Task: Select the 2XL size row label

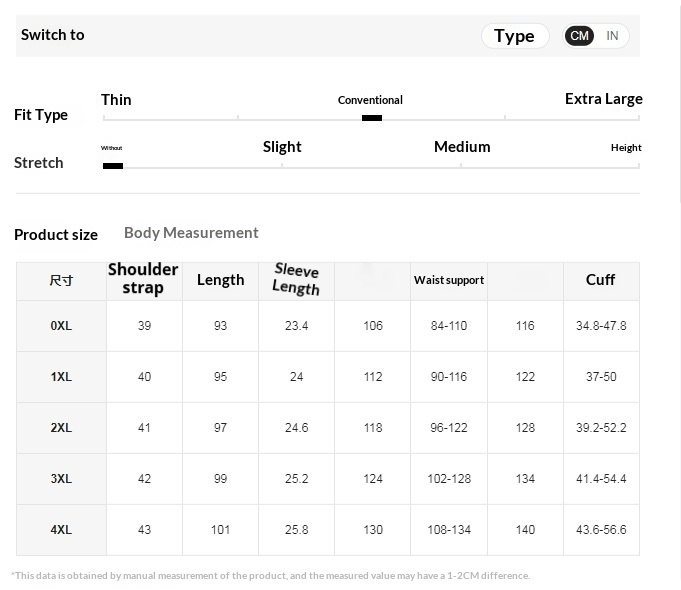Action: 61,428
